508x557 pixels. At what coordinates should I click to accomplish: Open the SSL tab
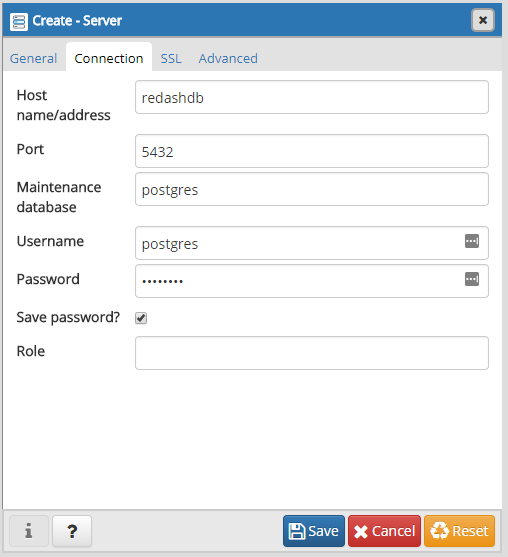pos(171,58)
